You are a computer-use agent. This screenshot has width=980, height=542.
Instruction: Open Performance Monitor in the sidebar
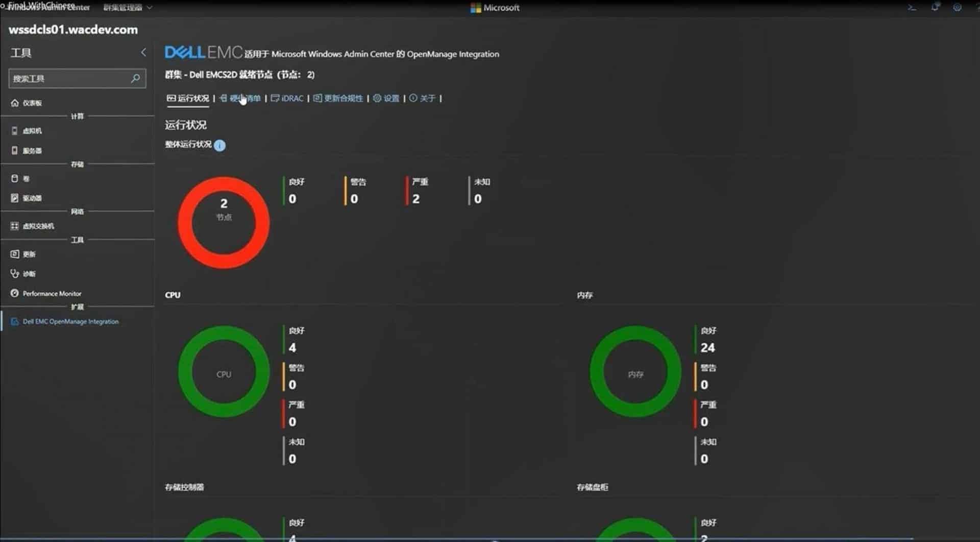click(46, 294)
